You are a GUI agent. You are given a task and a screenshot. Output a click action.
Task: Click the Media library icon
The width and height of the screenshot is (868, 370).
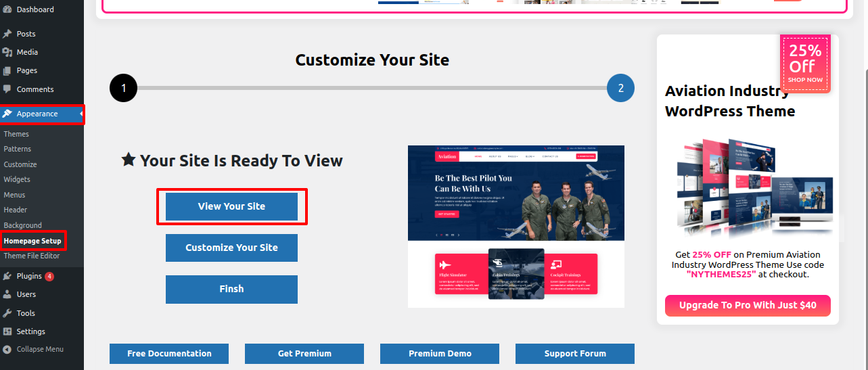point(7,52)
